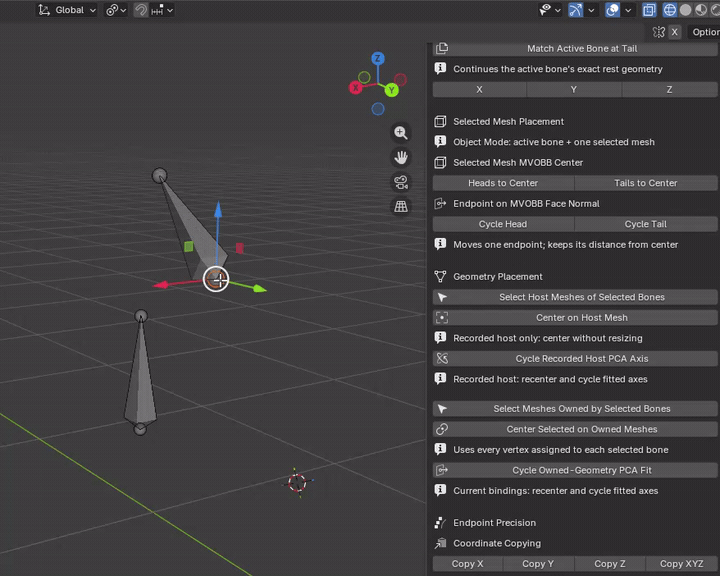Viewport: 720px width, 576px height.
Task: Click Center Selected on Owned Meshes button
Action: [575, 429]
